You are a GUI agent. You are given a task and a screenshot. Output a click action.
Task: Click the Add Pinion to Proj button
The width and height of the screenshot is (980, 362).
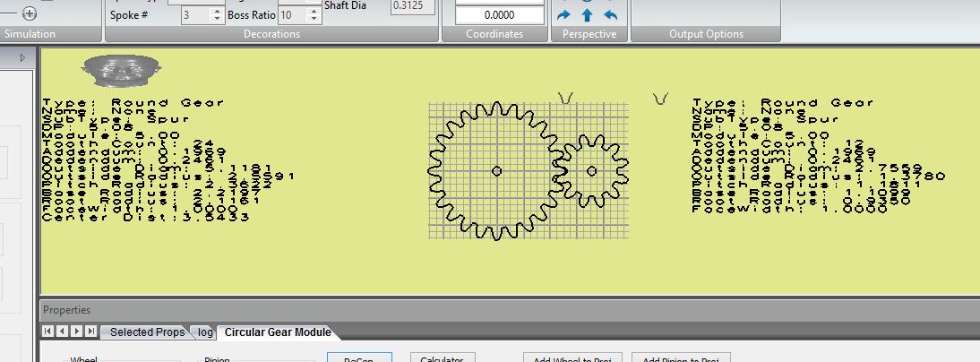click(x=681, y=358)
